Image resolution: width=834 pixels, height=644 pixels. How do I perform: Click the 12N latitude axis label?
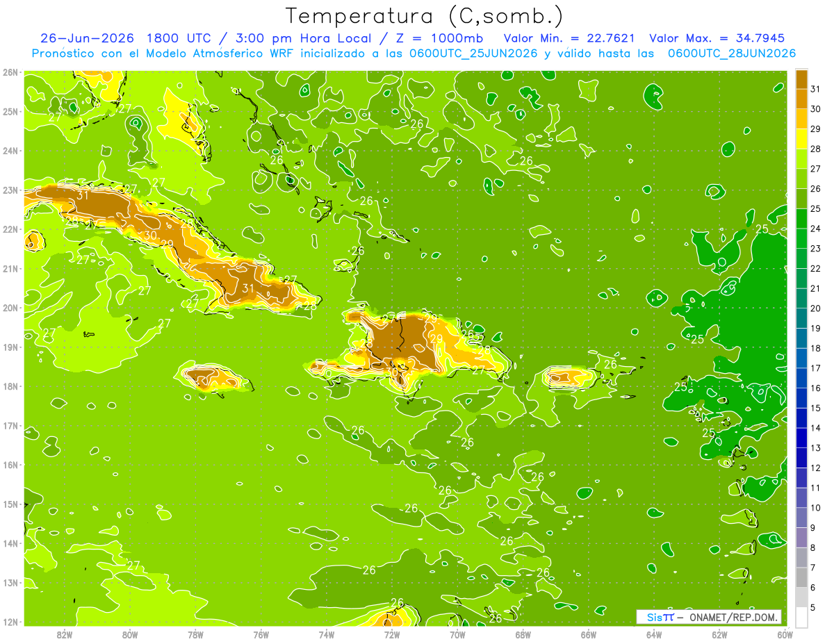coord(10,622)
